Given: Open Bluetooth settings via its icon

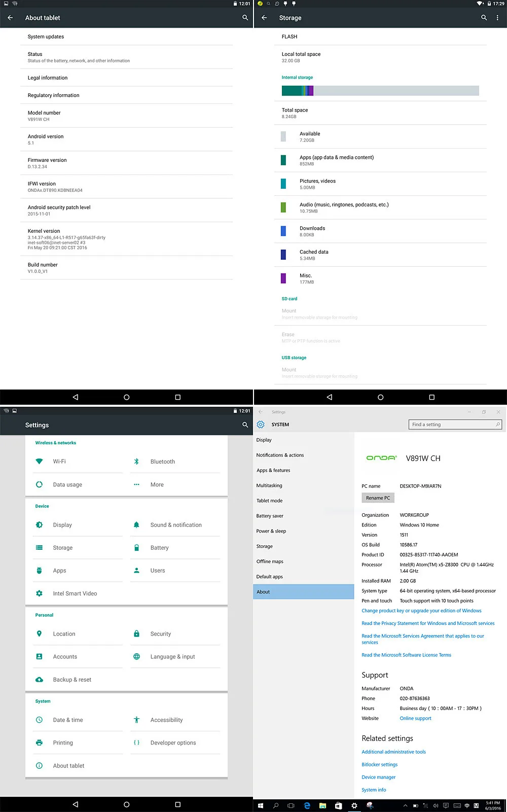Looking at the screenshot, I should point(136,462).
